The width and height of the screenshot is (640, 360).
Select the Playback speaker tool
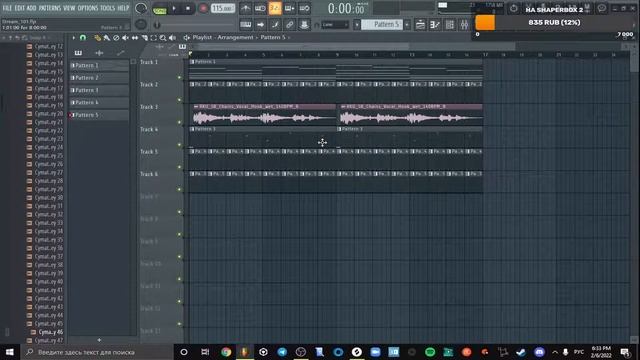[172, 38]
